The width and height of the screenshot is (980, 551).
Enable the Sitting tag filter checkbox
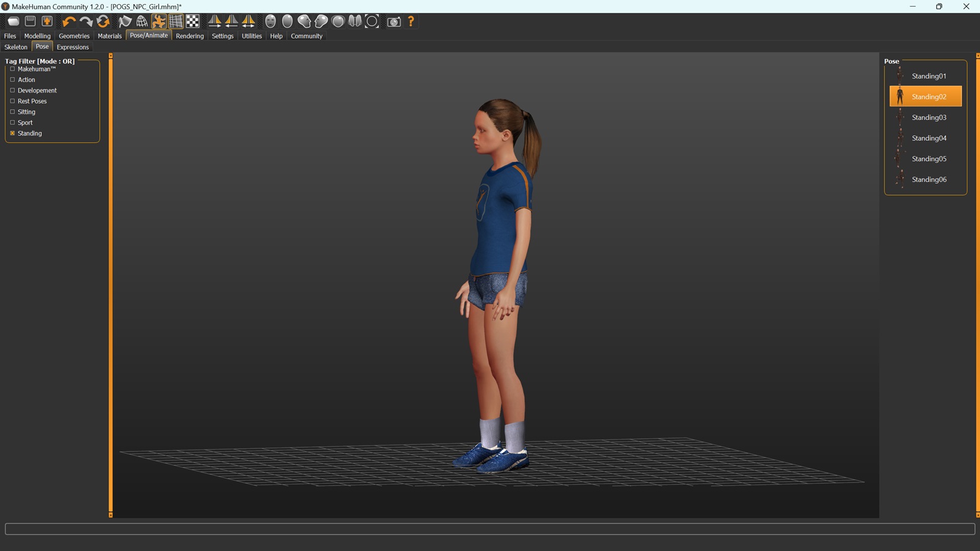12,112
